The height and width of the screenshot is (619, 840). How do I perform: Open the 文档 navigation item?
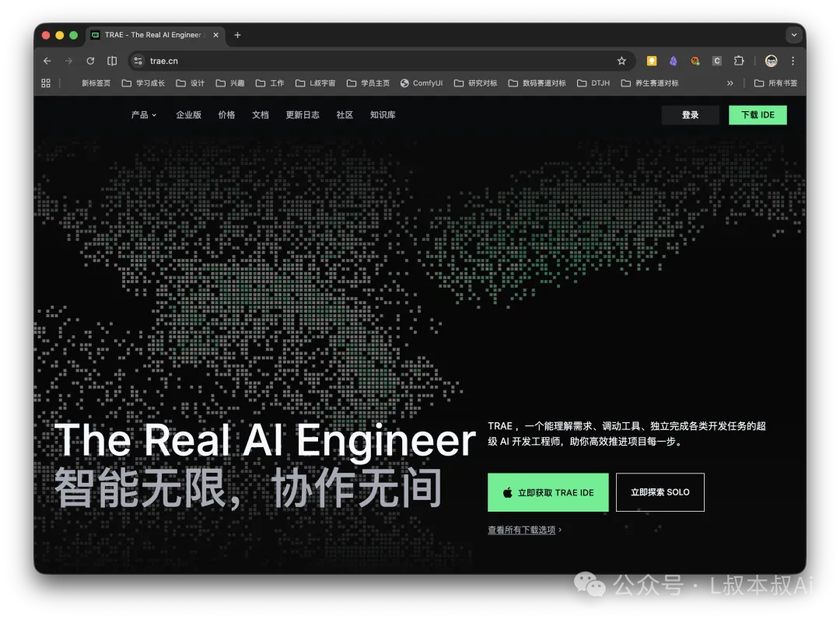[261, 114]
